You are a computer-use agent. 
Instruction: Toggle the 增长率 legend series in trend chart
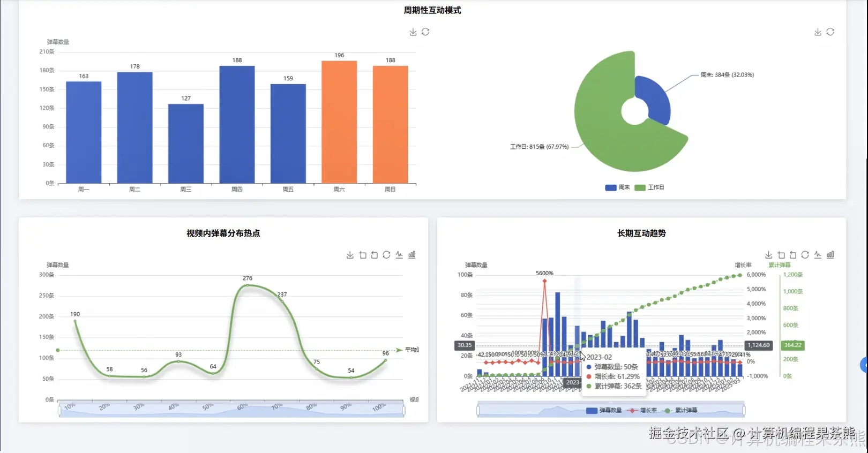642,411
